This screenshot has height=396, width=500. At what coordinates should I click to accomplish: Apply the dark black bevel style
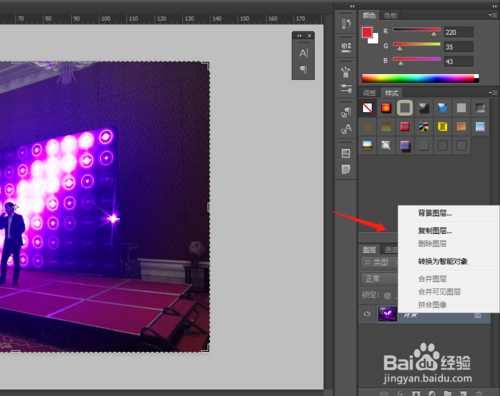(424, 108)
